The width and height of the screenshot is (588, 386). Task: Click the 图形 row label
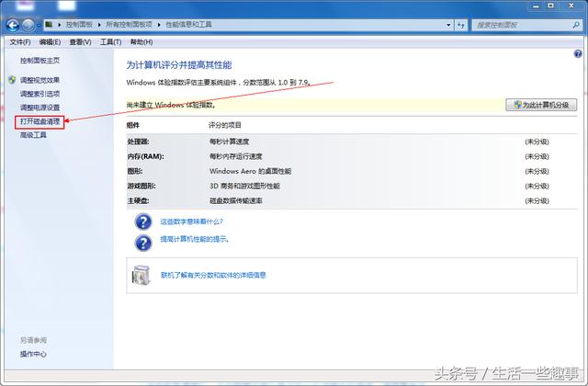[x=135, y=172]
